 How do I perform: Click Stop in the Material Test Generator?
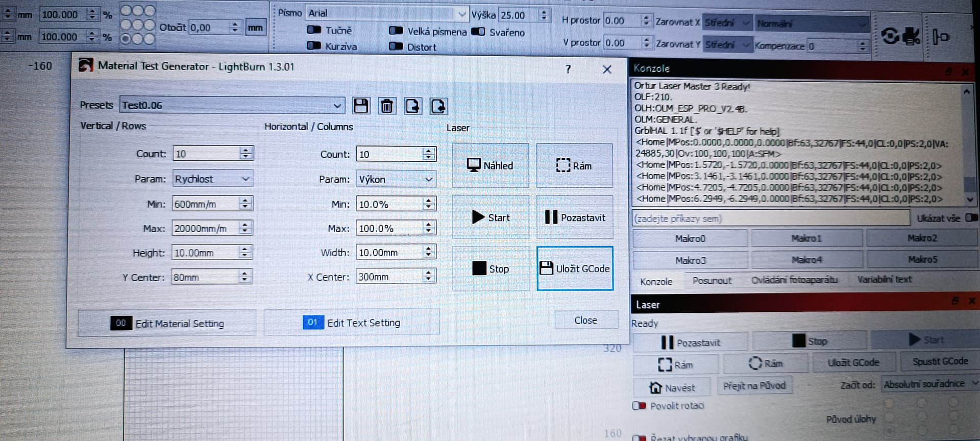491,268
